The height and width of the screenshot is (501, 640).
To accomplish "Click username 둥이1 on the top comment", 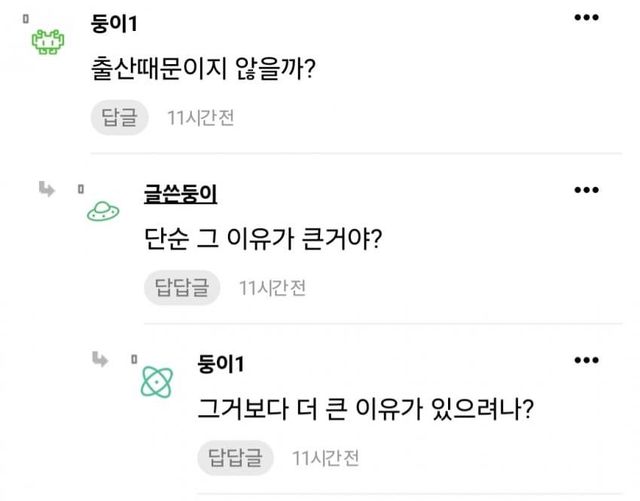I will click(x=115, y=22).
